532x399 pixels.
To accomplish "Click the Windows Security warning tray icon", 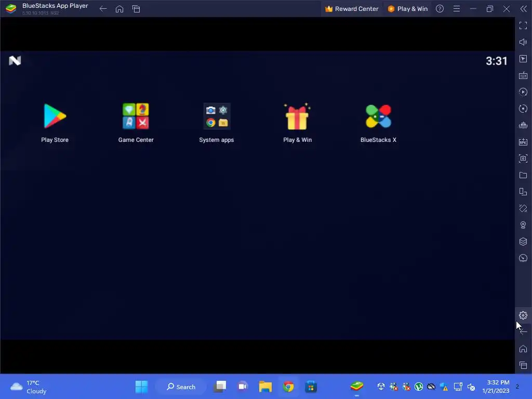I will 444,387.
